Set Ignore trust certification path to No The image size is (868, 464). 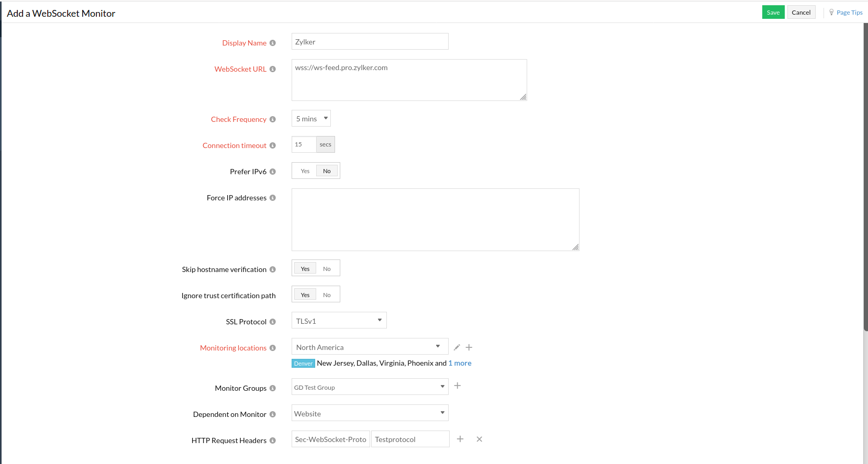point(327,295)
